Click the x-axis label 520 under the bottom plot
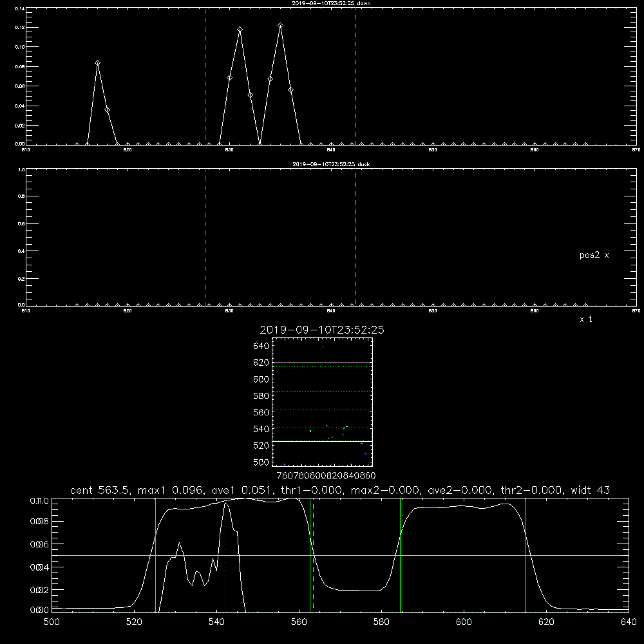 point(134,622)
